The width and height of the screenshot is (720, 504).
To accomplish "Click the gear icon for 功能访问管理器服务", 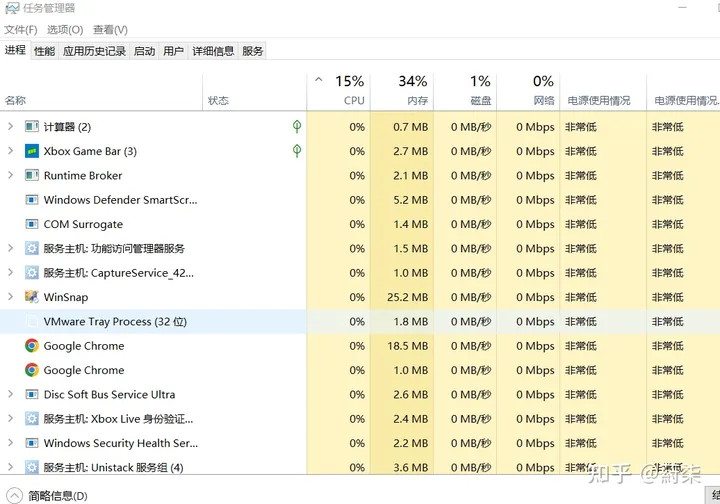I will coord(32,248).
